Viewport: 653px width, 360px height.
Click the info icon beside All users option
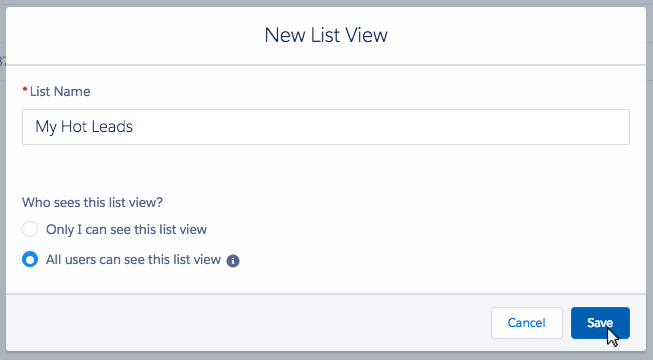[x=233, y=261]
